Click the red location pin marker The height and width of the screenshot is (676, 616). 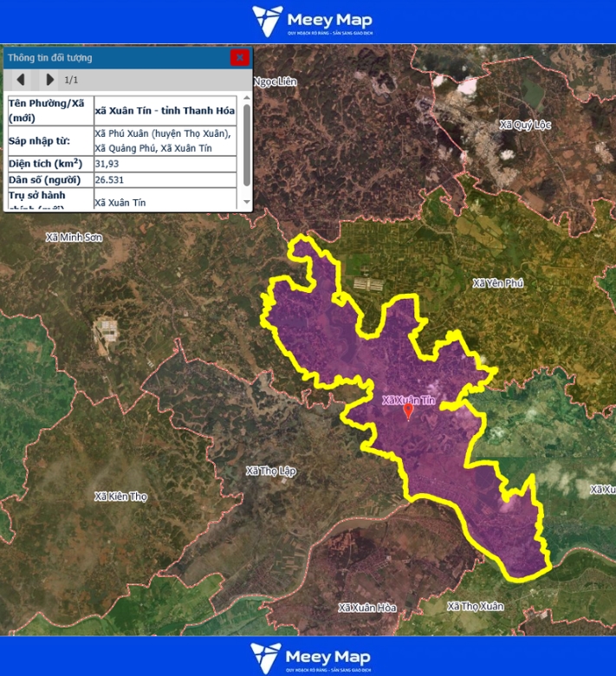click(x=409, y=411)
